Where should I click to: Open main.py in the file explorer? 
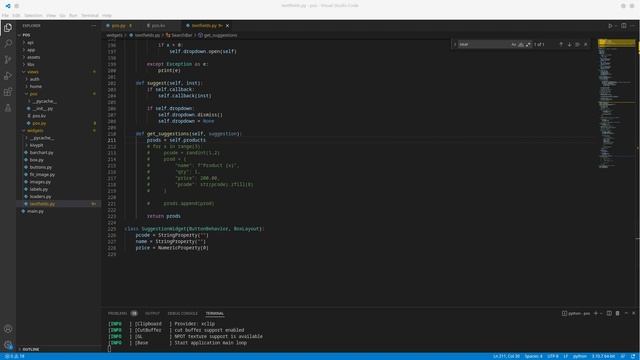tap(58, 211)
